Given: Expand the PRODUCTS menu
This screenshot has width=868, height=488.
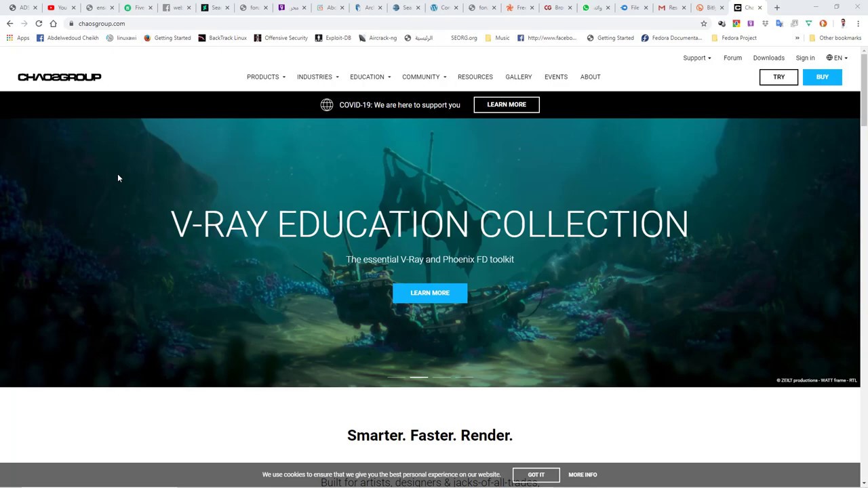Looking at the screenshot, I should tap(266, 77).
